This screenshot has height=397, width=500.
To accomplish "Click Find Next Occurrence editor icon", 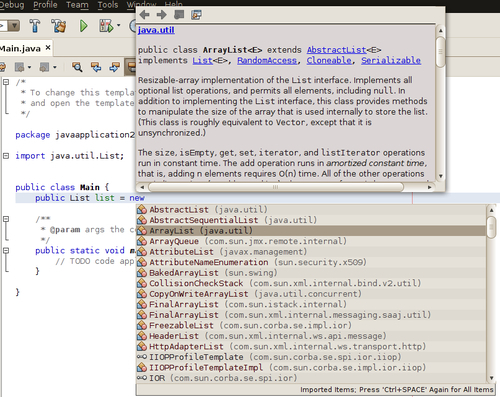I will coord(114,67).
